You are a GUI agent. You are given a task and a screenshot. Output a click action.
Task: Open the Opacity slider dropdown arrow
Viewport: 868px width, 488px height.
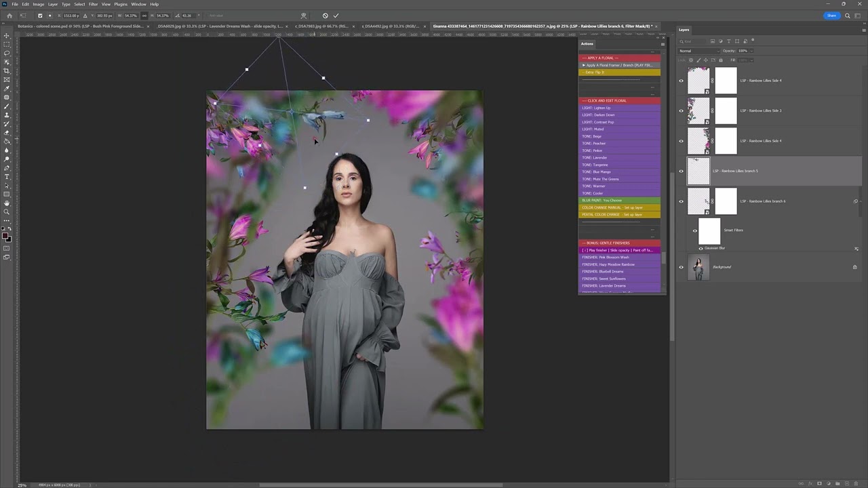click(x=751, y=51)
